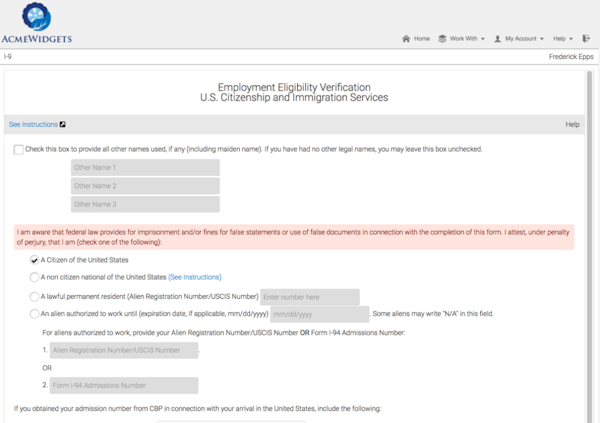Click the My Account person icon
The image size is (600, 423).
(498, 39)
